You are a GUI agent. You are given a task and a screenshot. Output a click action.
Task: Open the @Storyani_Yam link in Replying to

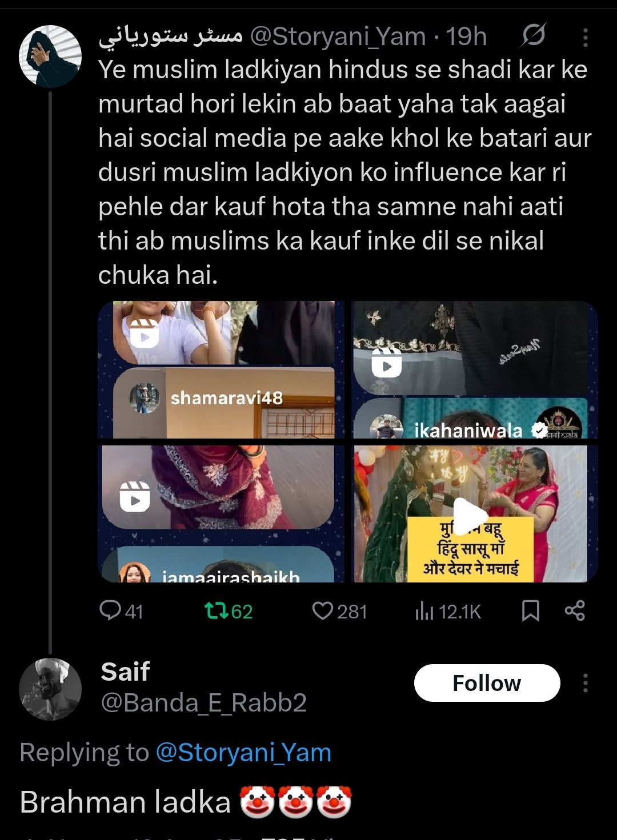(x=243, y=752)
